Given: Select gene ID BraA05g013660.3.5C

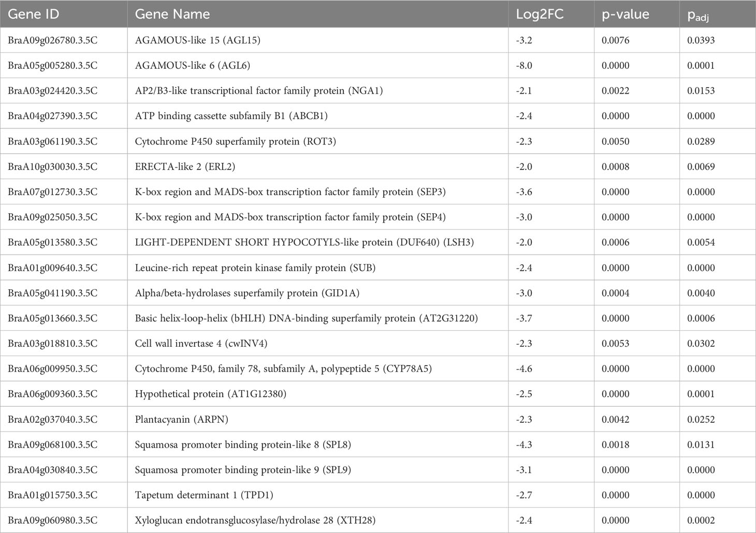Looking at the screenshot, I should coord(52,319).
